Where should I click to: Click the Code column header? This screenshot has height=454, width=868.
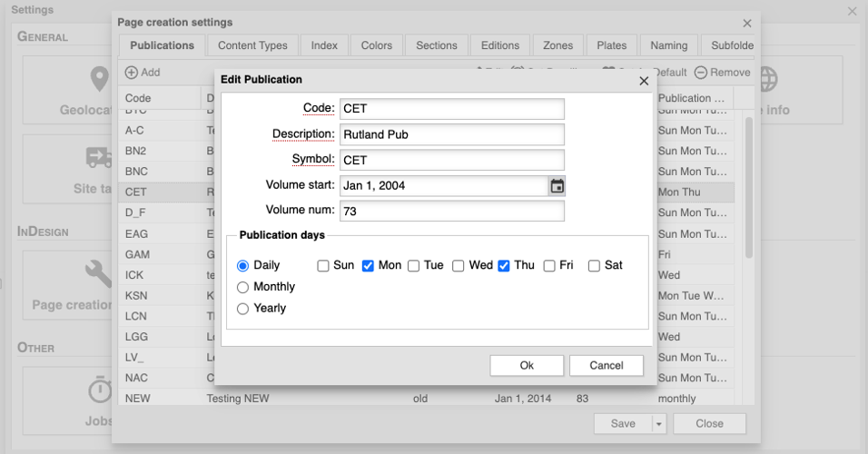tap(159, 98)
